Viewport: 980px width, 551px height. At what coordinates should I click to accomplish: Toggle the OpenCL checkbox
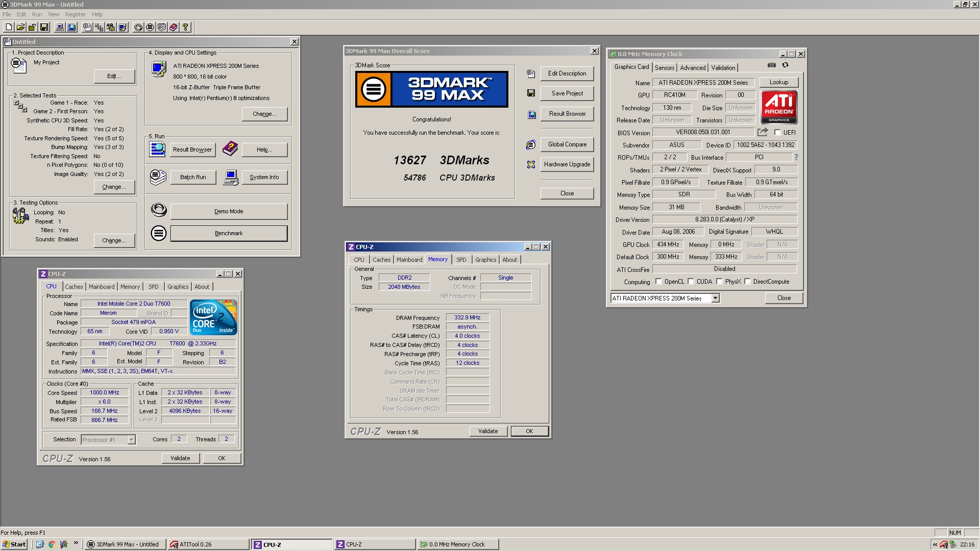(x=658, y=282)
